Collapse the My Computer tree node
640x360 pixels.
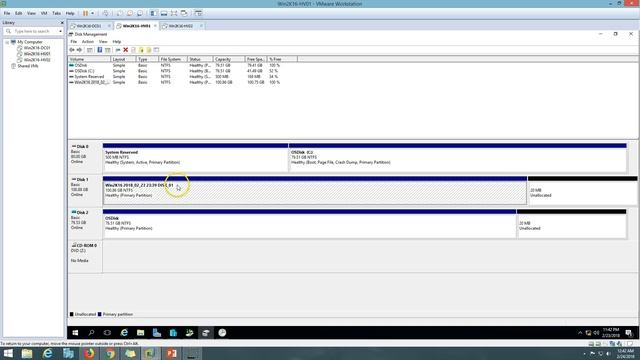[7, 42]
